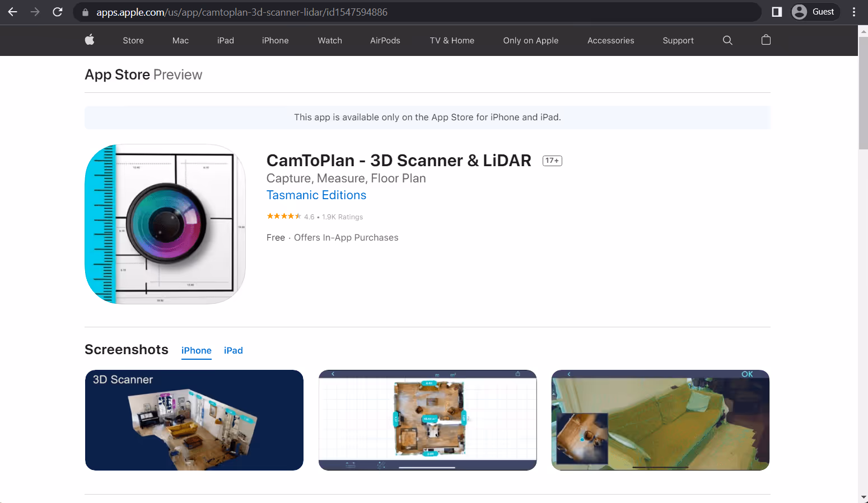Click the browser back arrow
868x503 pixels.
tap(12, 12)
